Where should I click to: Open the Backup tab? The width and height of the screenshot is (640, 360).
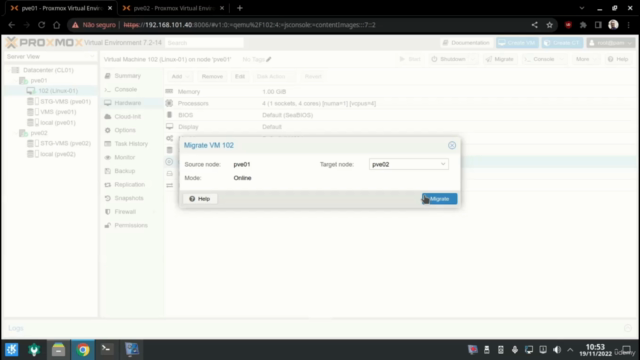tap(124, 171)
